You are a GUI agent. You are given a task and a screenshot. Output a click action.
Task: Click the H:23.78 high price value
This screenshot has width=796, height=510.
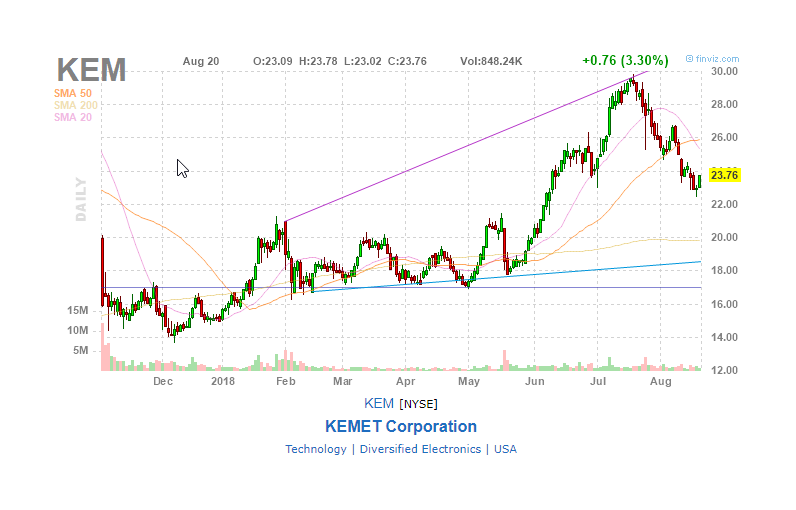pyautogui.click(x=318, y=61)
